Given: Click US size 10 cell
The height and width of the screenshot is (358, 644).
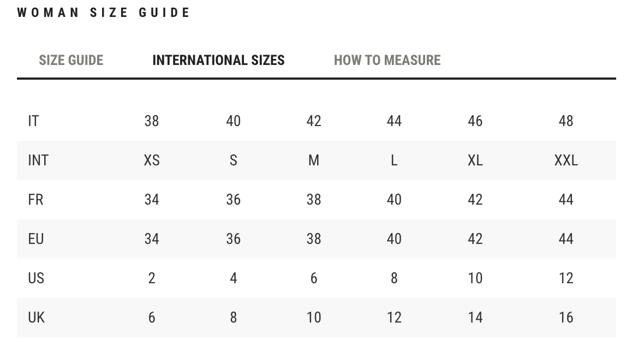Looking at the screenshot, I should pos(475,278).
